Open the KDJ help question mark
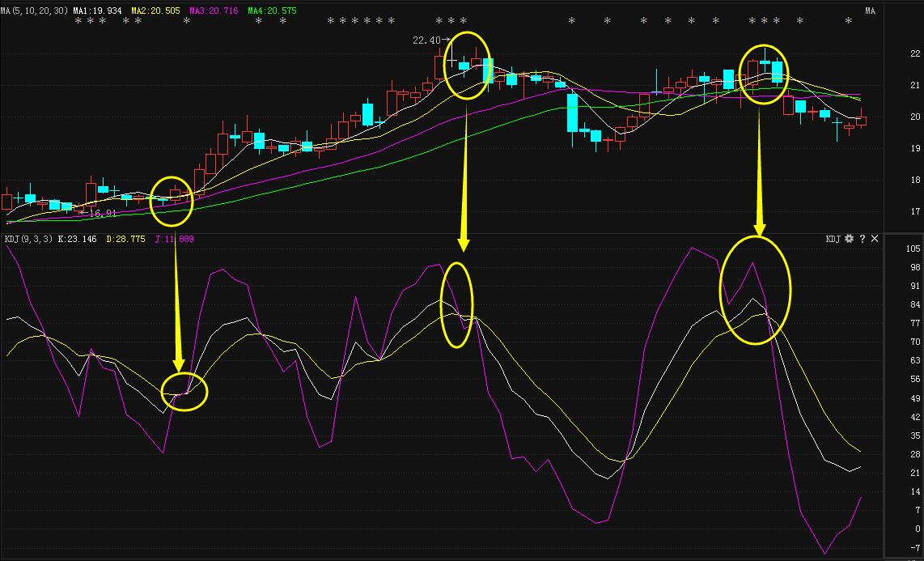The image size is (924, 561). (863, 239)
